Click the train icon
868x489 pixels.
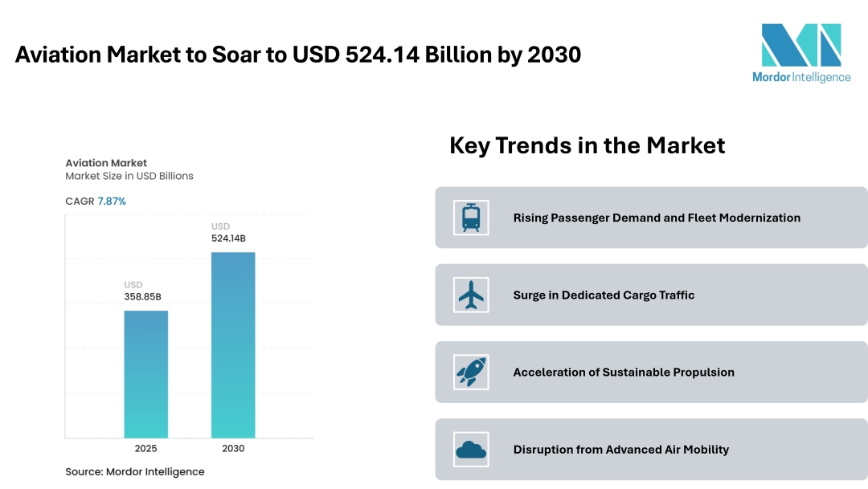[x=471, y=218]
